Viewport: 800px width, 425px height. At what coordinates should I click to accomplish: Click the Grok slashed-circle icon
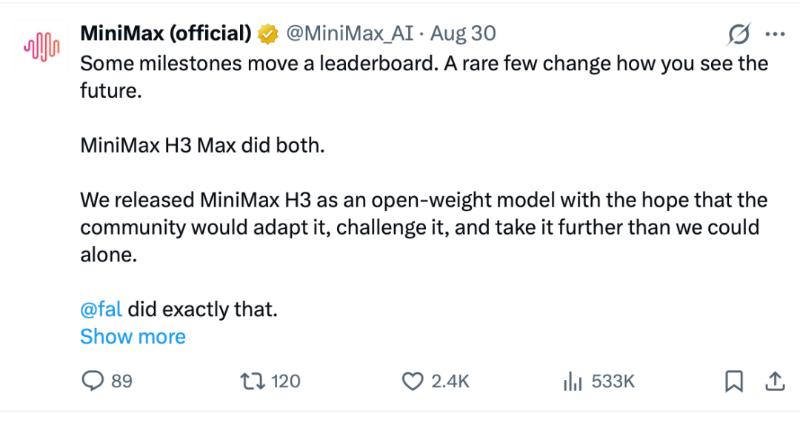[739, 34]
